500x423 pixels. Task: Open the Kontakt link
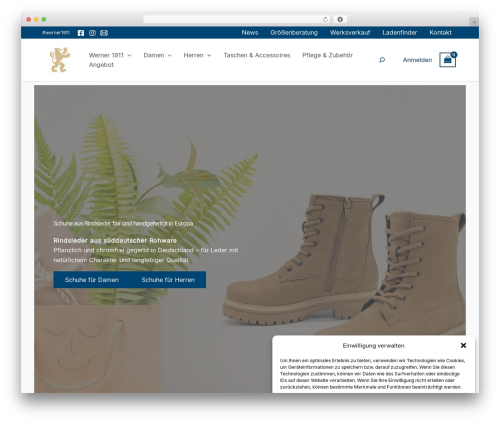[x=440, y=33]
